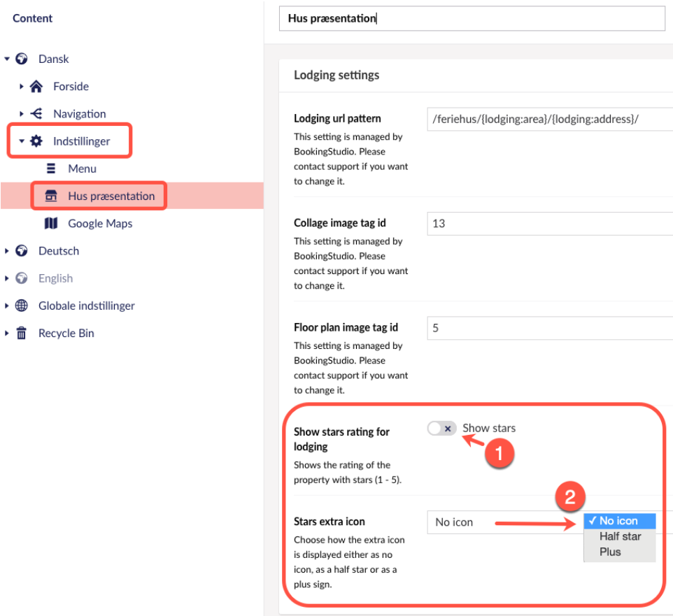Screen dimensions: 673x616
Task: Expand the Deutsch tree node
Action: pos(6,251)
